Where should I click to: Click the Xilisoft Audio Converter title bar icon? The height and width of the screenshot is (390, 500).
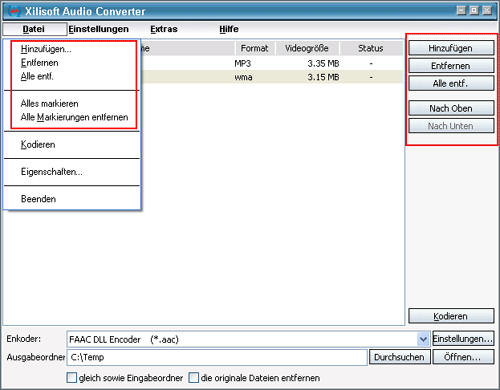[x=14, y=11]
